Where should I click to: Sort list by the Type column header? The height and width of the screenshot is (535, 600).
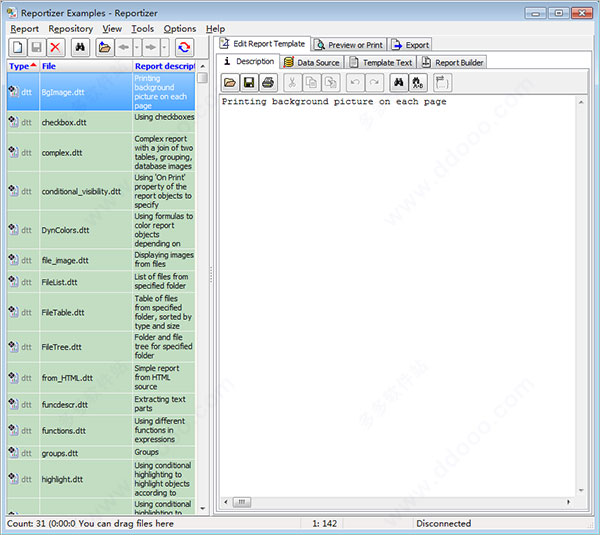point(20,66)
